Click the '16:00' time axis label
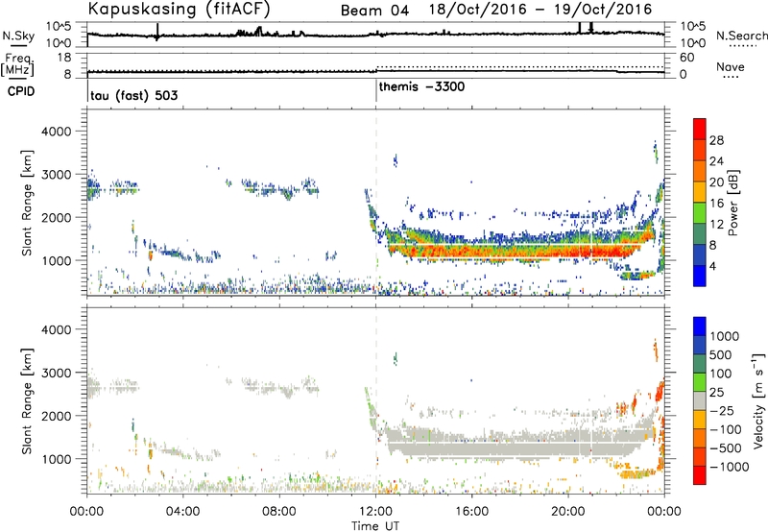Image resolution: width=768 pixels, height=532 pixels. point(471,512)
